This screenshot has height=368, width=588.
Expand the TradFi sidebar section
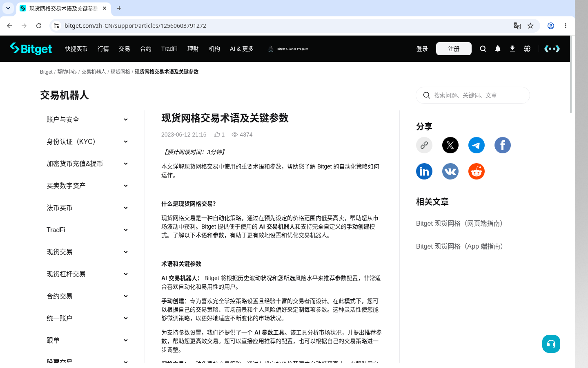[87, 230]
